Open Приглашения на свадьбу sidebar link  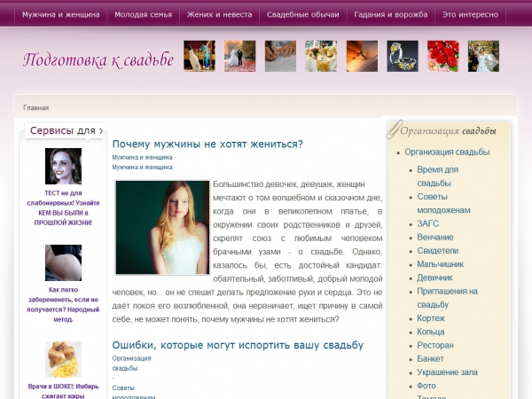tap(447, 298)
